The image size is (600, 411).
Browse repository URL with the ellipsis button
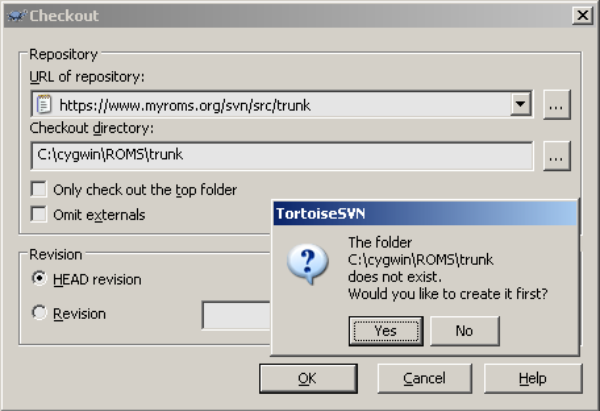[x=556, y=104]
